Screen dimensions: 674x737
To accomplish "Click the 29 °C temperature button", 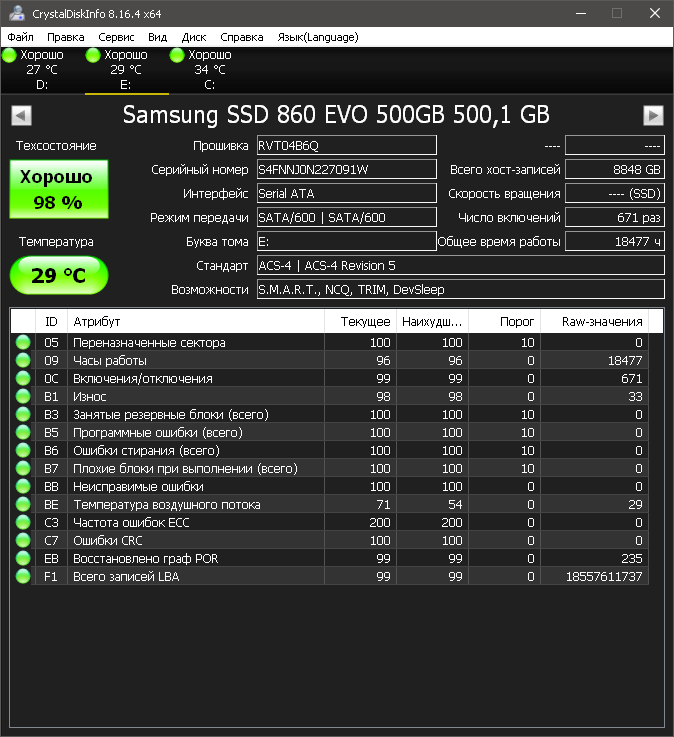I will point(59,275).
